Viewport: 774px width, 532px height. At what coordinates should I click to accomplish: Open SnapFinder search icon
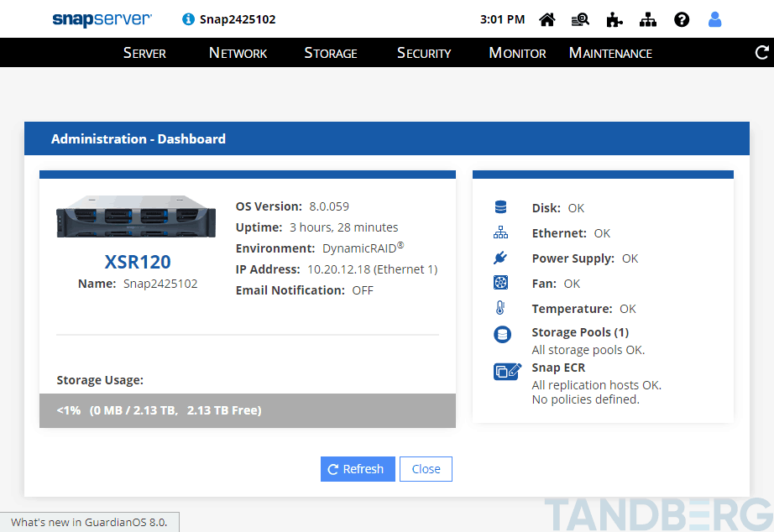pos(580,19)
